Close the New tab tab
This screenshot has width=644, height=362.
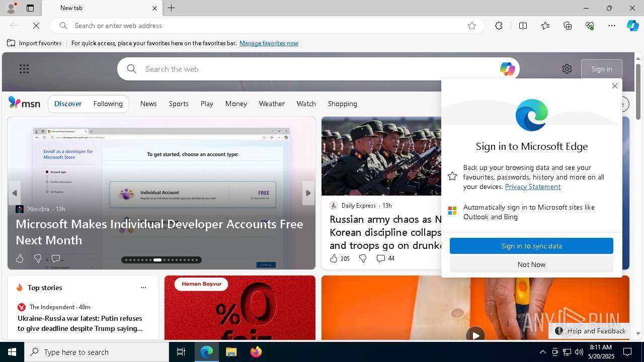point(154,8)
